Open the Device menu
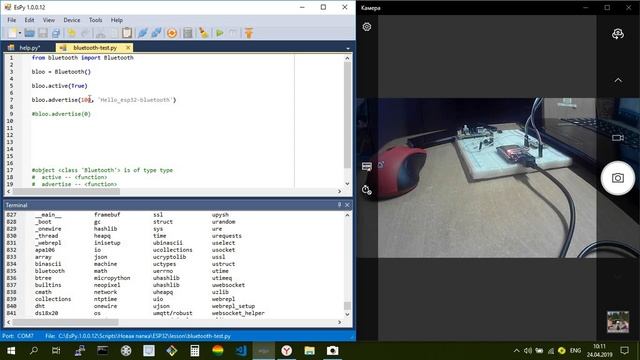This screenshot has height=360, width=640. tap(72, 20)
